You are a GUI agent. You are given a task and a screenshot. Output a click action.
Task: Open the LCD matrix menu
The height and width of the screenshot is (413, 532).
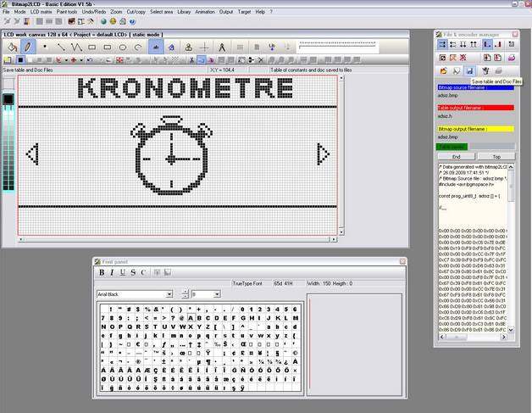point(41,12)
